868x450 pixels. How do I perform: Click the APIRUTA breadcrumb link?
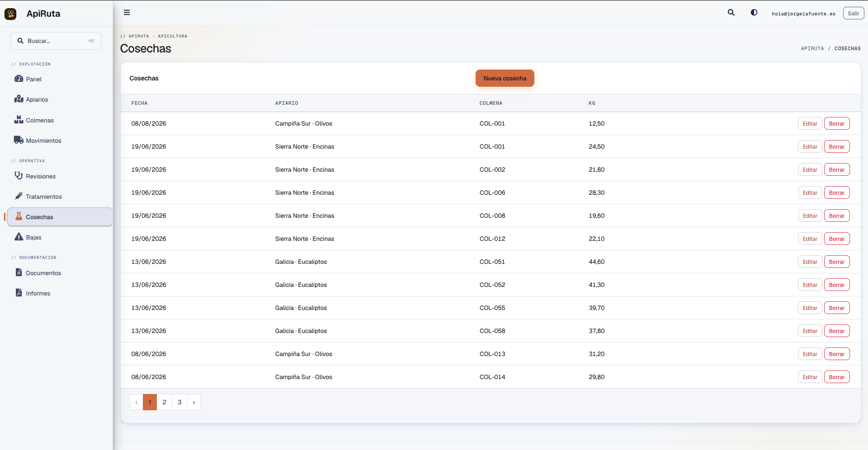click(x=812, y=48)
